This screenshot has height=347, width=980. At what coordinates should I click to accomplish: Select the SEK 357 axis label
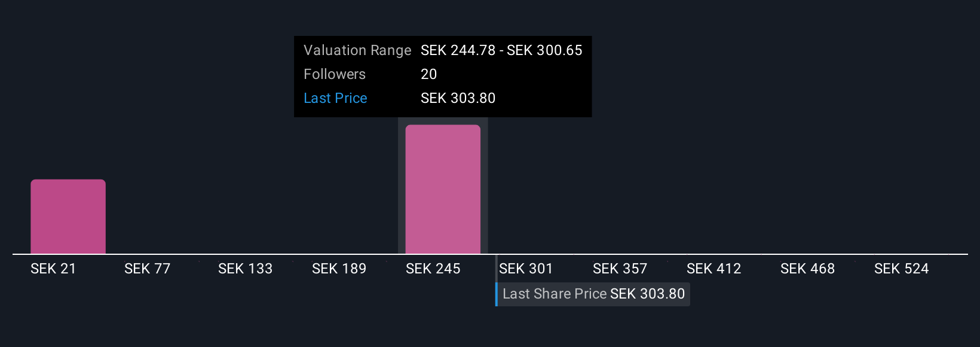[x=620, y=269]
